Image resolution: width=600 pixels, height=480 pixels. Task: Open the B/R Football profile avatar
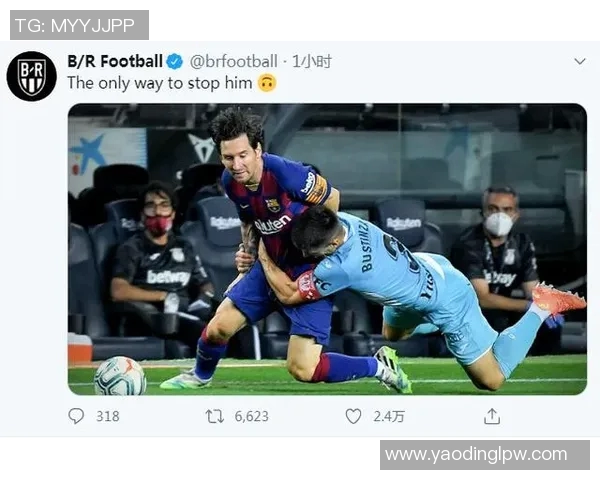point(31,76)
